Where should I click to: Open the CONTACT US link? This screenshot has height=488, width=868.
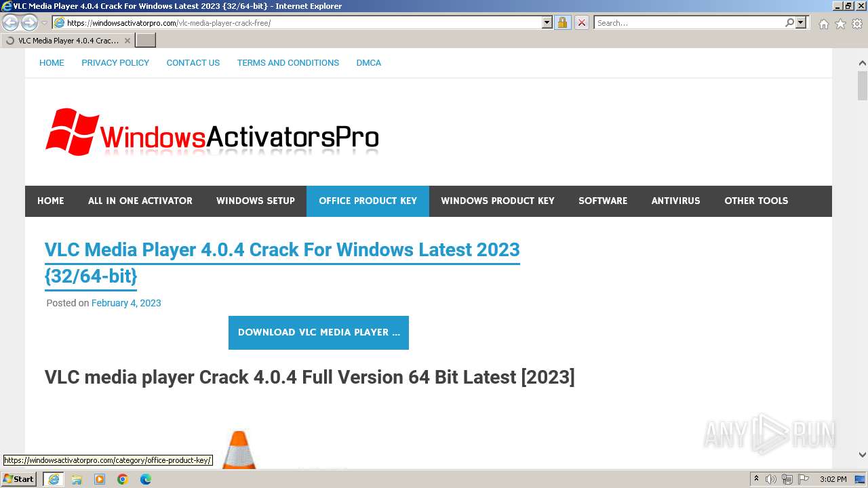tap(193, 62)
